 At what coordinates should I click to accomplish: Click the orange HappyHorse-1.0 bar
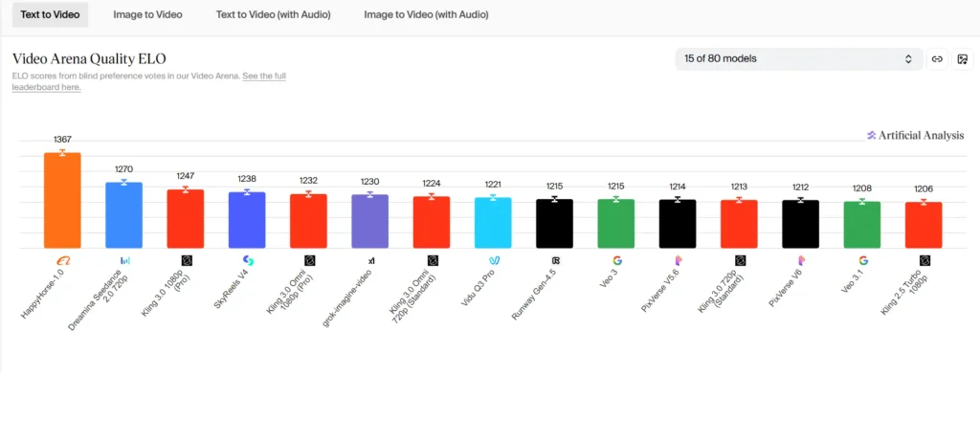coord(63,200)
